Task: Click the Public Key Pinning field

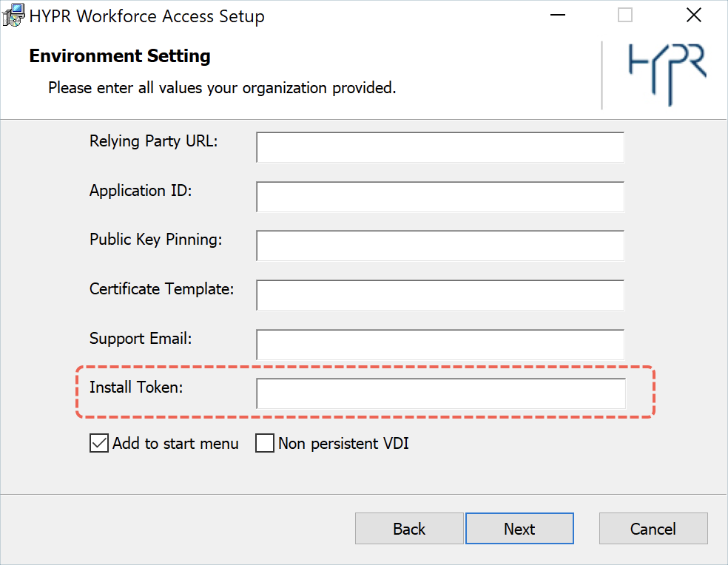Action: (x=440, y=246)
